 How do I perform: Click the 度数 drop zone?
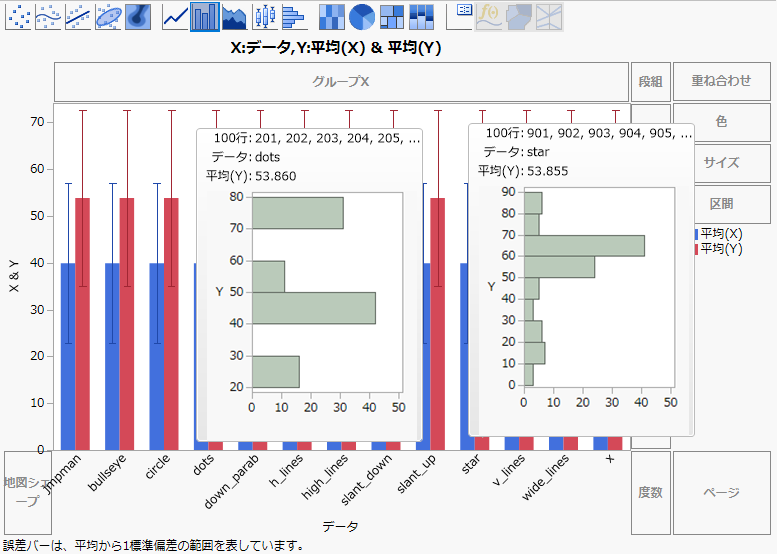650,493
